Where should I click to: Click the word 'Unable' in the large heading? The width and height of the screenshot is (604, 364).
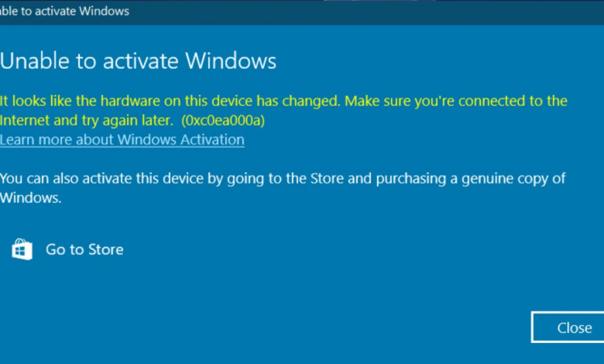(29, 60)
